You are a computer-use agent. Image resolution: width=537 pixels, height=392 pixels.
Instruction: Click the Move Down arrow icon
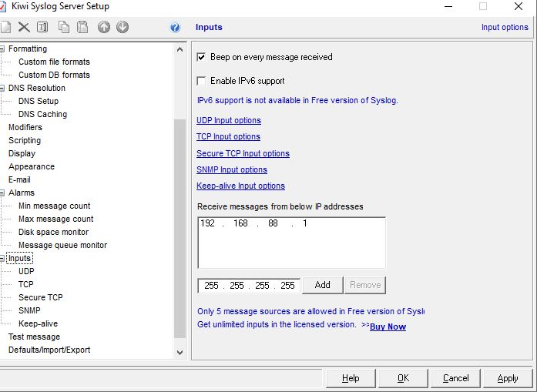click(x=123, y=27)
